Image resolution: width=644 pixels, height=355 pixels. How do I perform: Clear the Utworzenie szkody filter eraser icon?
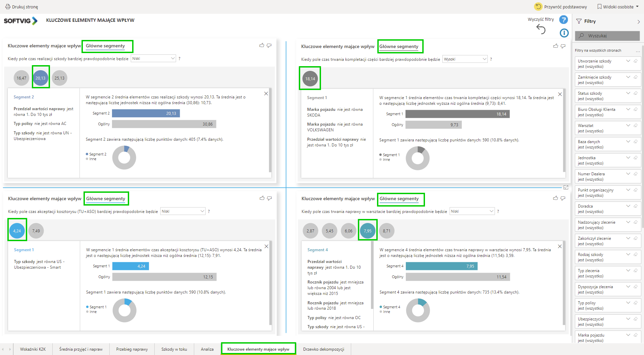635,61
